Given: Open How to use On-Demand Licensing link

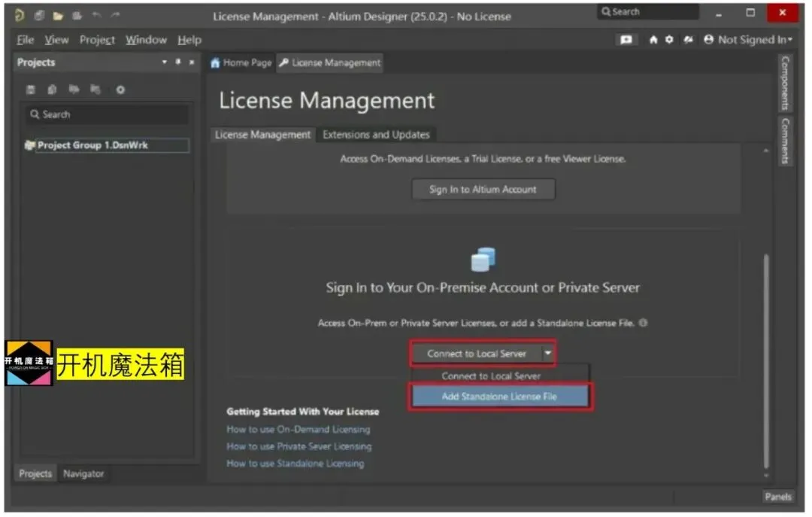Looking at the screenshot, I should [298, 430].
